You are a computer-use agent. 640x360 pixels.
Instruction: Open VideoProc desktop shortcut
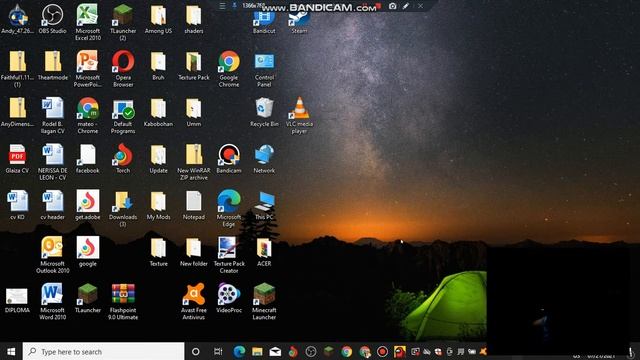(229, 298)
